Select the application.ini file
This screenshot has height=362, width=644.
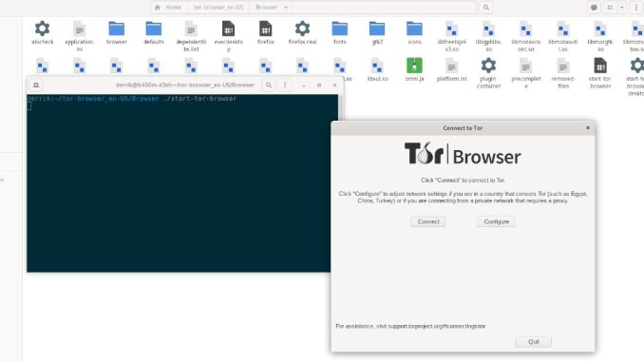(x=80, y=36)
